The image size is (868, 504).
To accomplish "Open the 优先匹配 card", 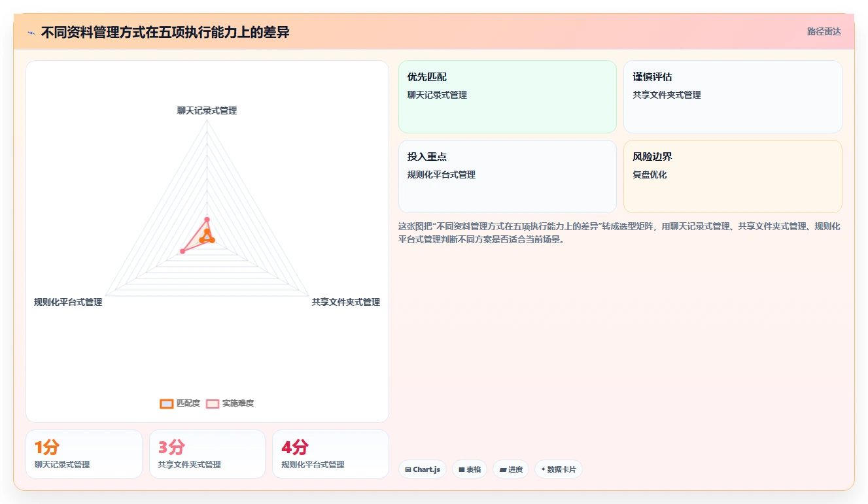I will [508, 97].
